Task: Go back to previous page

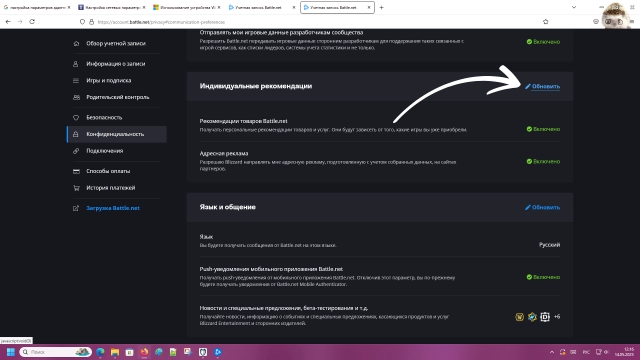Action: pyautogui.click(x=8, y=22)
